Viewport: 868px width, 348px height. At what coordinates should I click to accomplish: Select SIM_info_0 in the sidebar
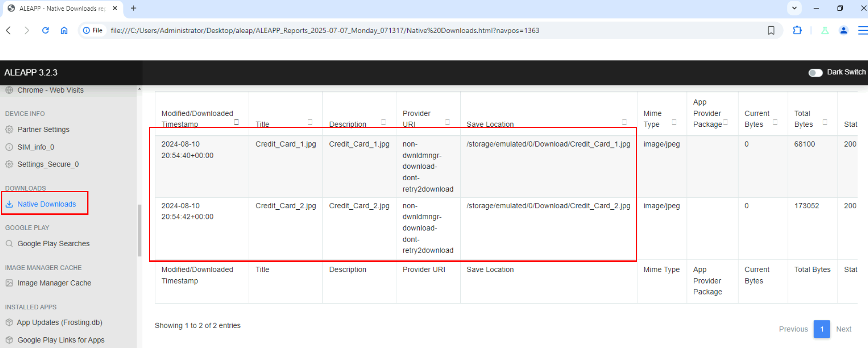[x=35, y=147]
